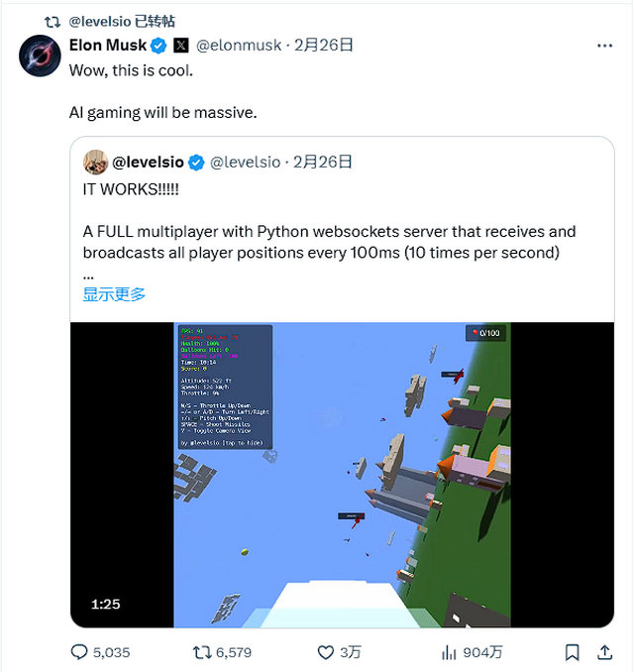The height and width of the screenshot is (672, 634).
Task: Click the repost icon above '@levelsio 已转帖'
Action: pyautogui.click(x=53, y=22)
